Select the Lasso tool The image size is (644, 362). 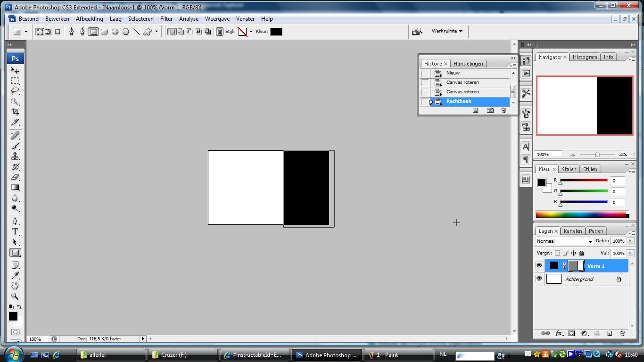click(15, 91)
